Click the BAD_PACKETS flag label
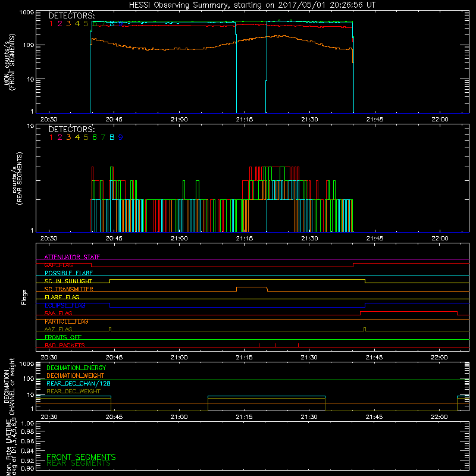The width and height of the screenshot is (476, 476). click(x=65, y=345)
